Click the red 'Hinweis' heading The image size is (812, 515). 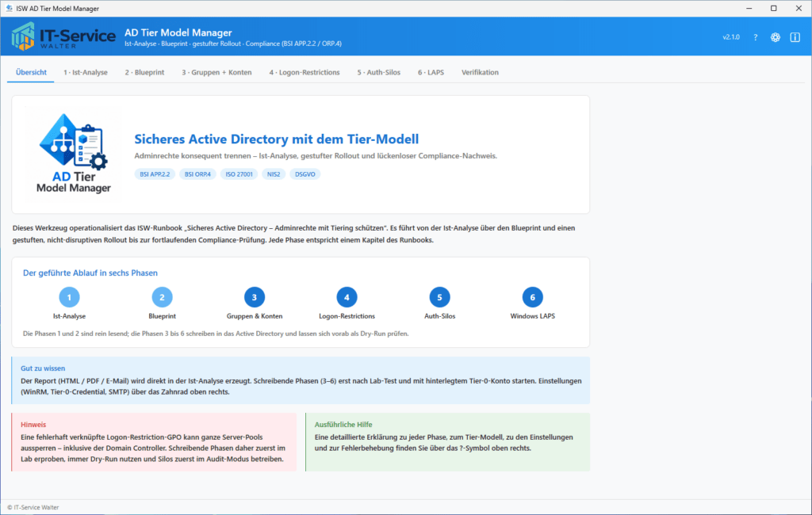[33, 425]
